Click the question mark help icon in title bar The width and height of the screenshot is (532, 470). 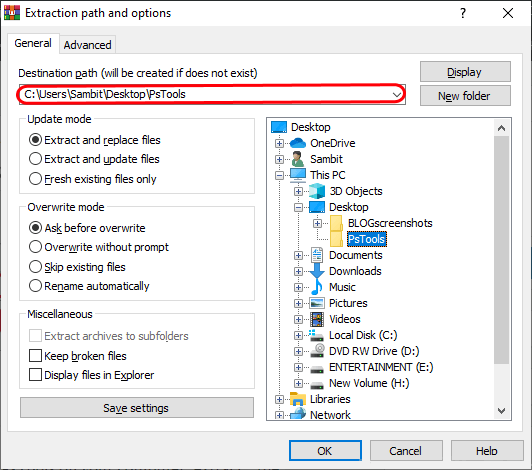[x=463, y=13]
